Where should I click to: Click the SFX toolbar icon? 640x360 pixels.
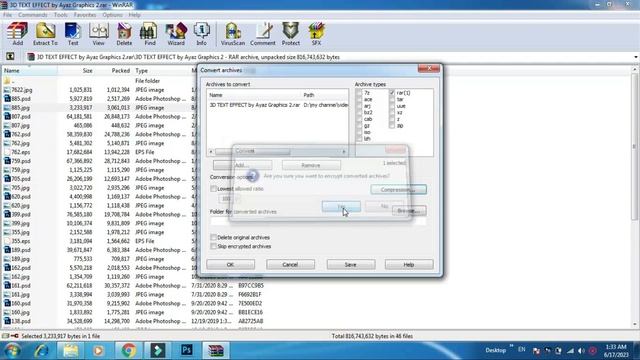316,34
